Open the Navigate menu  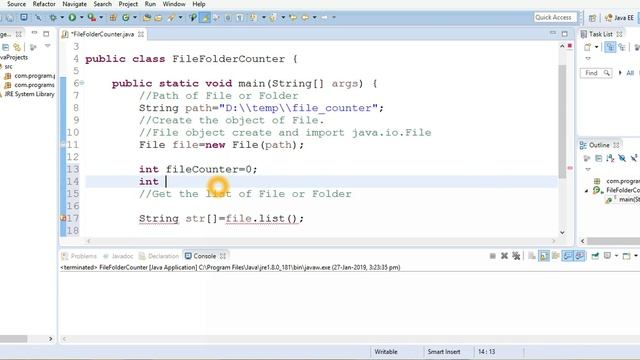coord(74,4)
